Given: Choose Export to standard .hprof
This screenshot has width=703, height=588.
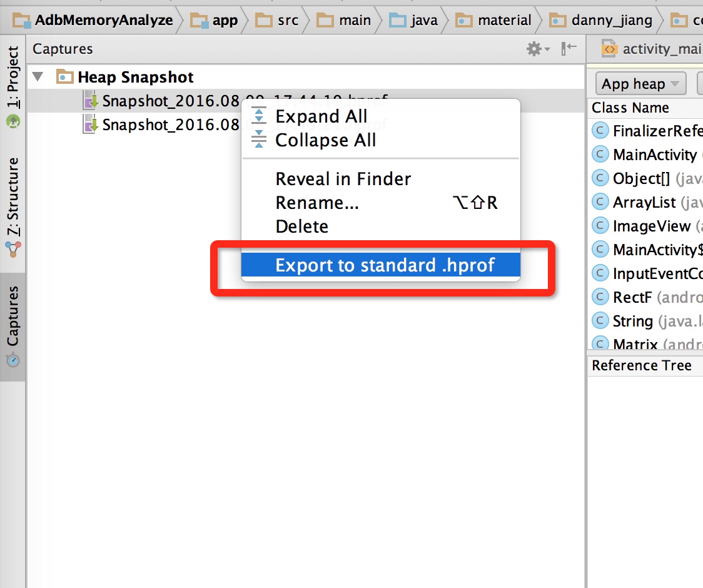Looking at the screenshot, I should tap(380, 265).
